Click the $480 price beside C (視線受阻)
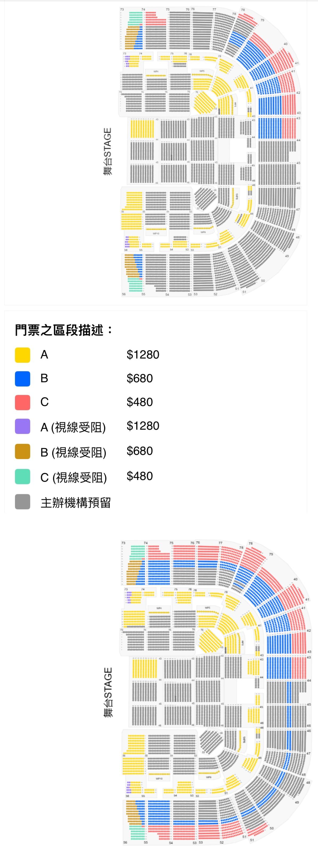Image resolution: width=318 pixels, height=868 pixels. 140,476
